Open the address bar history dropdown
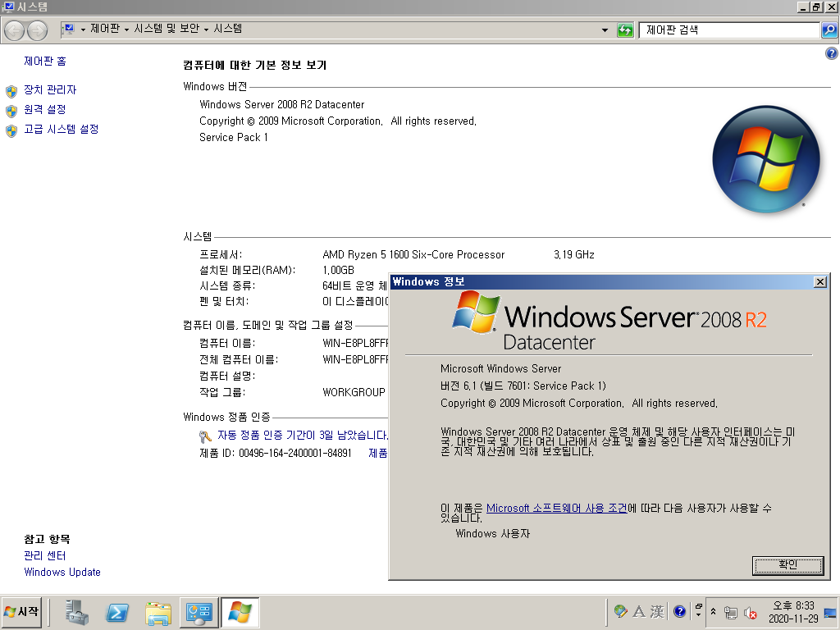840x630 pixels. [x=605, y=30]
